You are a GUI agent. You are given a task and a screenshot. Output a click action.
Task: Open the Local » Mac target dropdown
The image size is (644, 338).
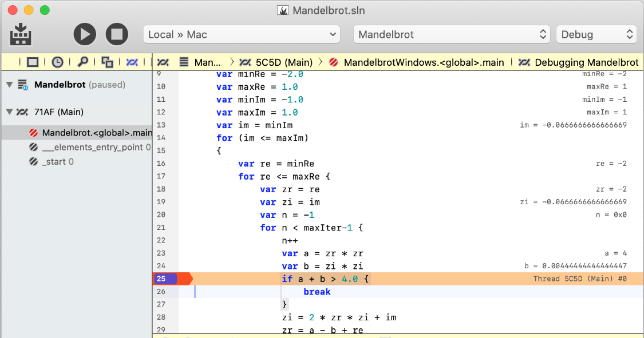tap(242, 34)
